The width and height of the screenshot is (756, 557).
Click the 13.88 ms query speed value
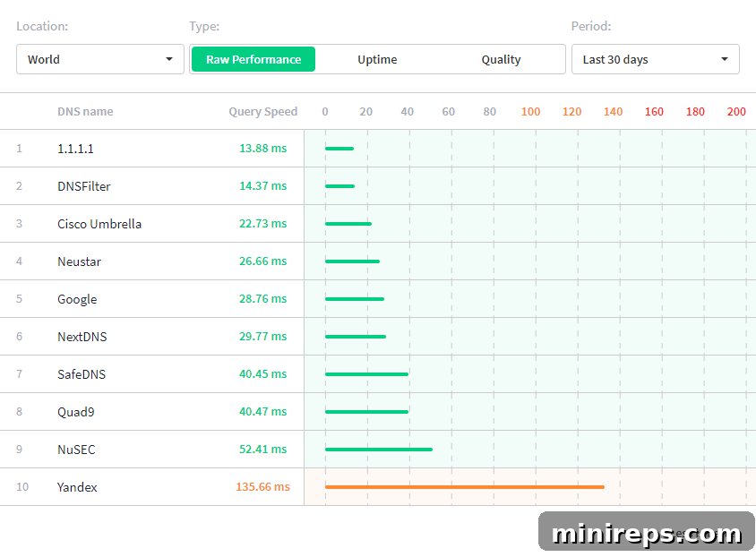click(x=262, y=149)
